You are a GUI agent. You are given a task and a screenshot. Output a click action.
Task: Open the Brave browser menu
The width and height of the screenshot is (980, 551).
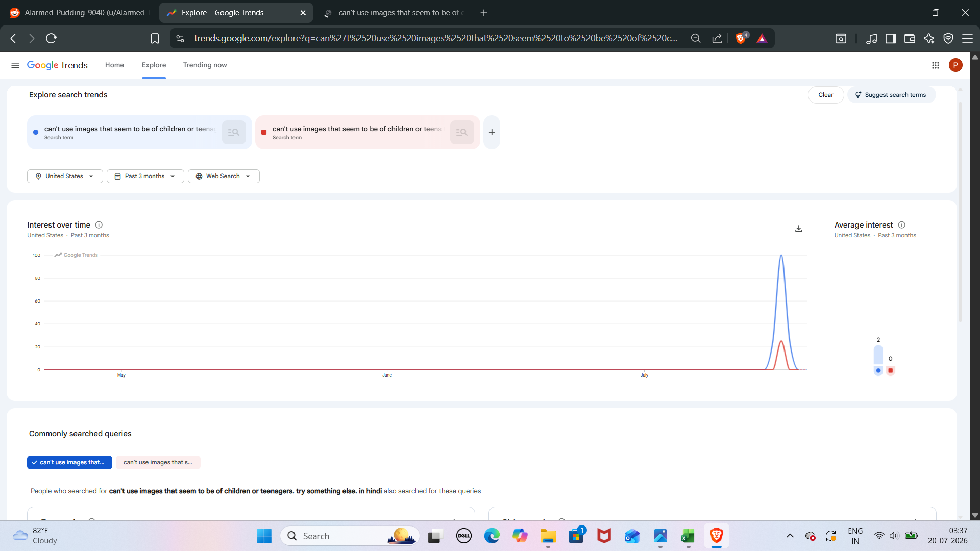click(x=967, y=38)
